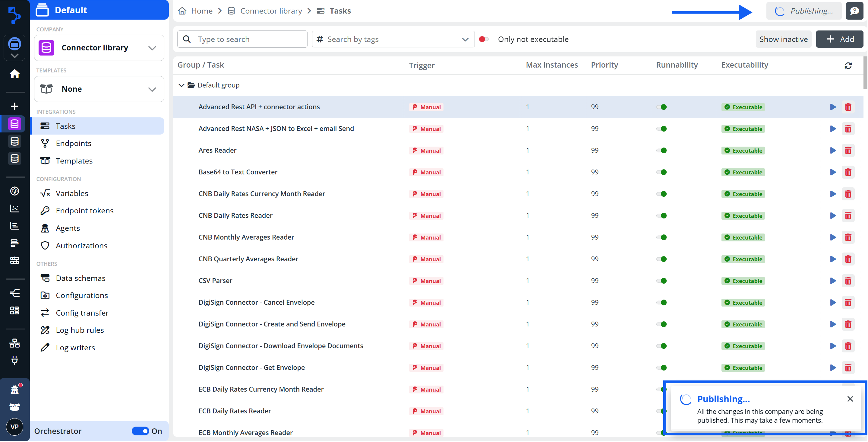Click the VP user avatar
Screen dimensions: 868x442
(x=14, y=427)
